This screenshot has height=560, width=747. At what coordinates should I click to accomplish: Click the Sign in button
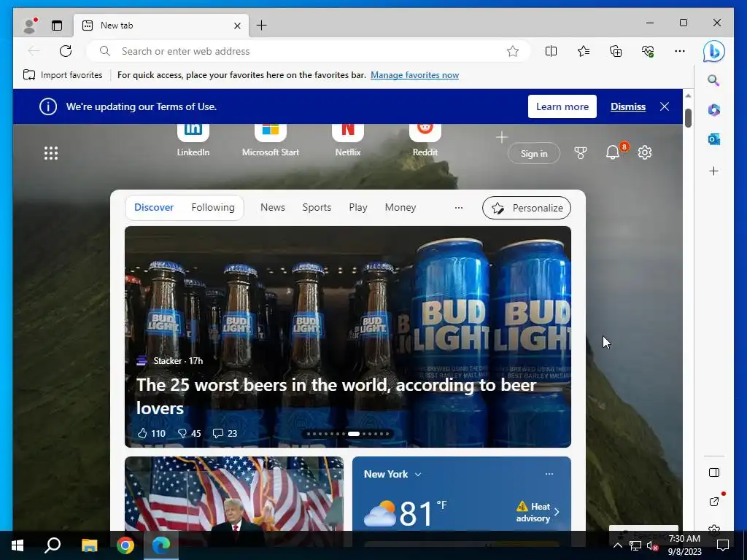(533, 153)
